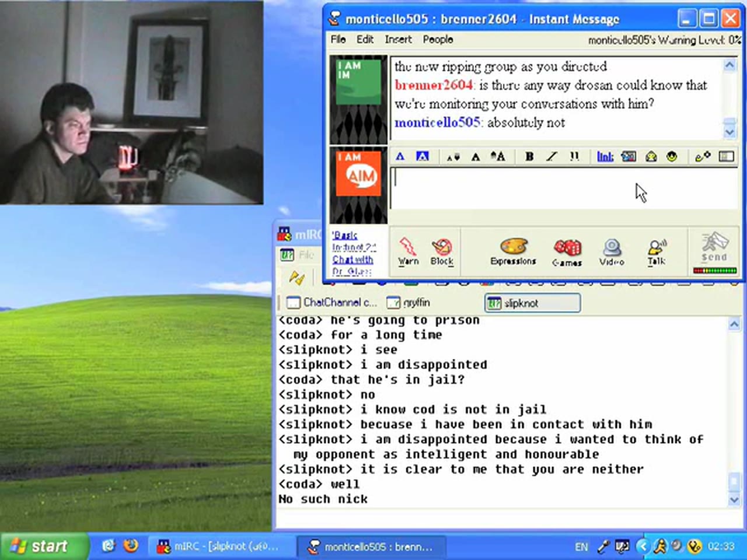The image size is (747, 560).
Task: Click the window layout icon in AIM toolbar
Action: (x=727, y=156)
